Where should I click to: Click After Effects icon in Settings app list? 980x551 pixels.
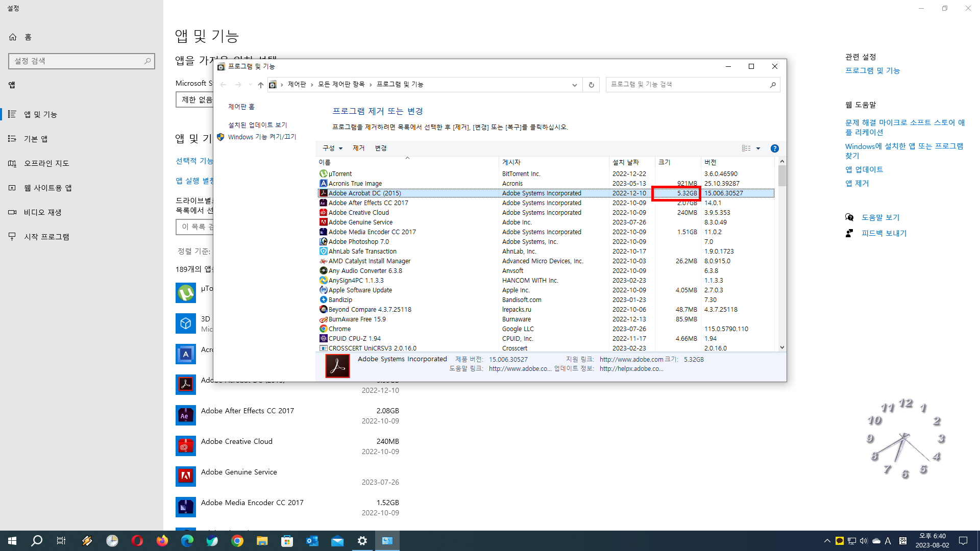point(186,415)
